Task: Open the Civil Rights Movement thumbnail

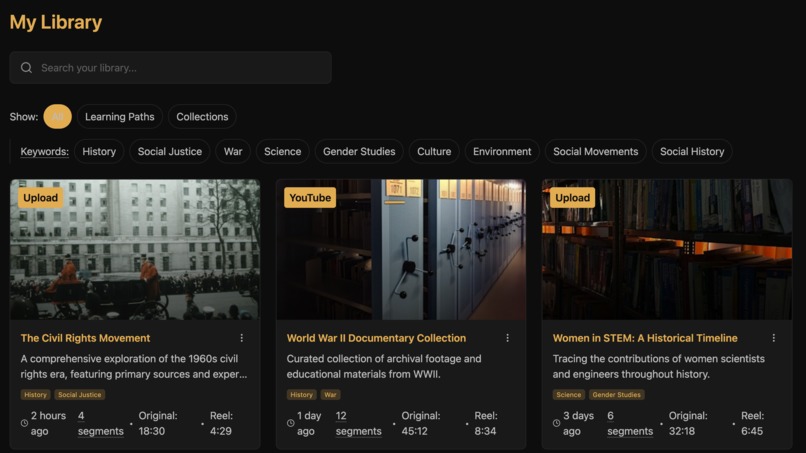Action: [135, 249]
